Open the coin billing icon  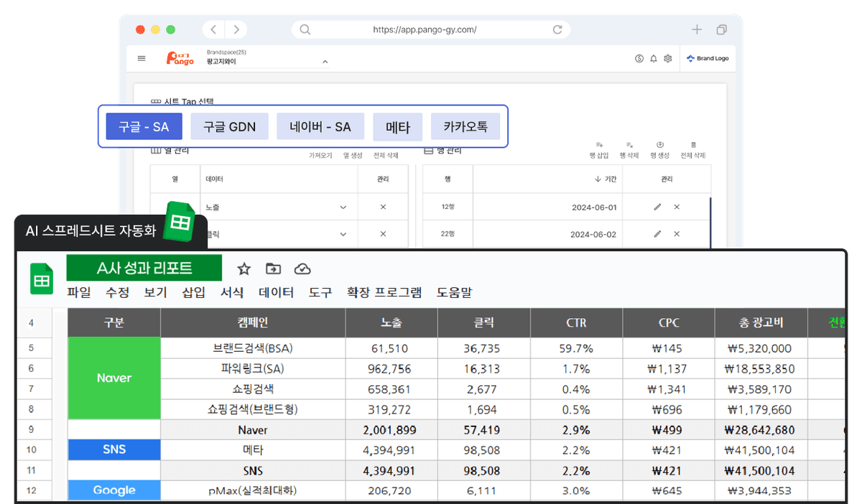tap(639, 59)
